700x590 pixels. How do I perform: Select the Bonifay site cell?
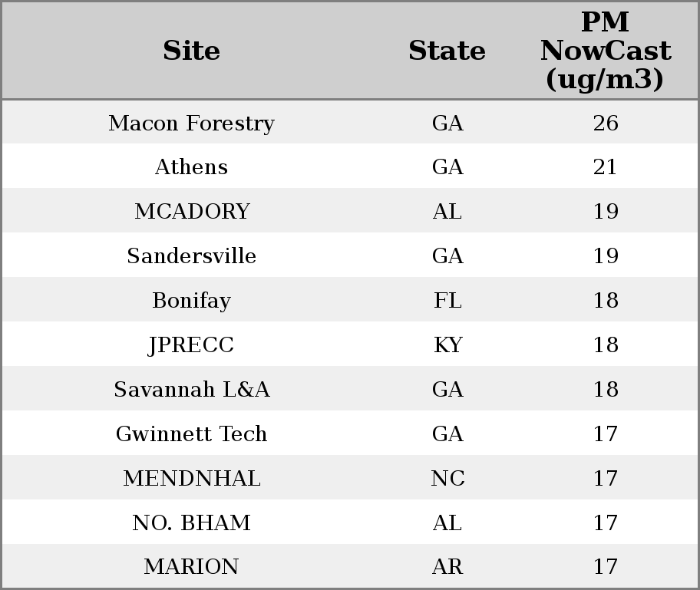tap(191, 301)
